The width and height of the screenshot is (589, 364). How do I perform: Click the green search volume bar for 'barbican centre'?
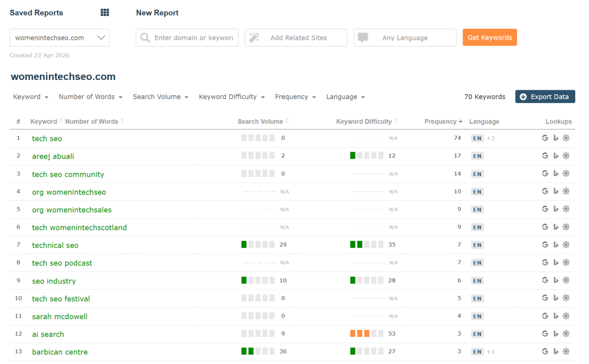click(247, 351)
